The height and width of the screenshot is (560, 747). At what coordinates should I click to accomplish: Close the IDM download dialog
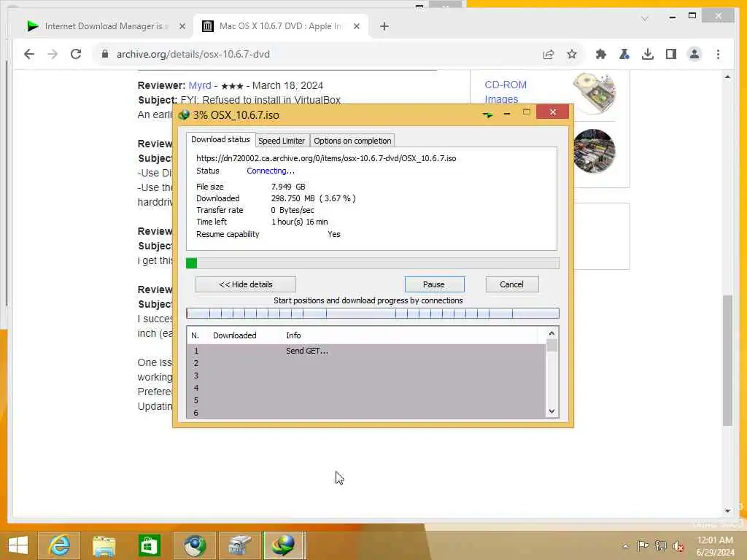coord(553,112)
